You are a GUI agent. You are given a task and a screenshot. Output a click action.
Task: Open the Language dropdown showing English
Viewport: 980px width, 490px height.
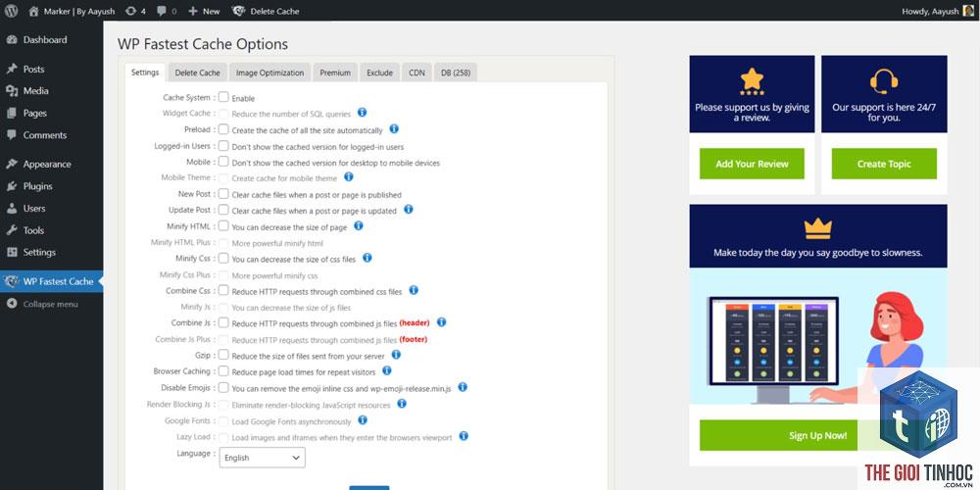click(262, 458)
